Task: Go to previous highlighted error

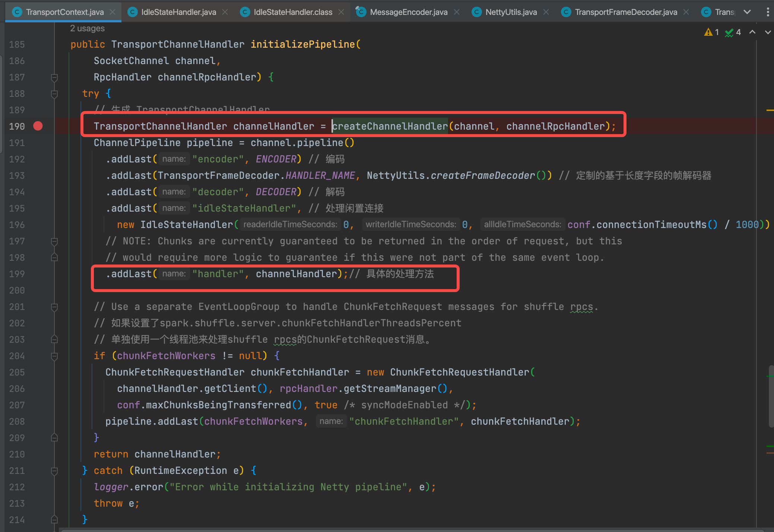Action: point(752,32)
